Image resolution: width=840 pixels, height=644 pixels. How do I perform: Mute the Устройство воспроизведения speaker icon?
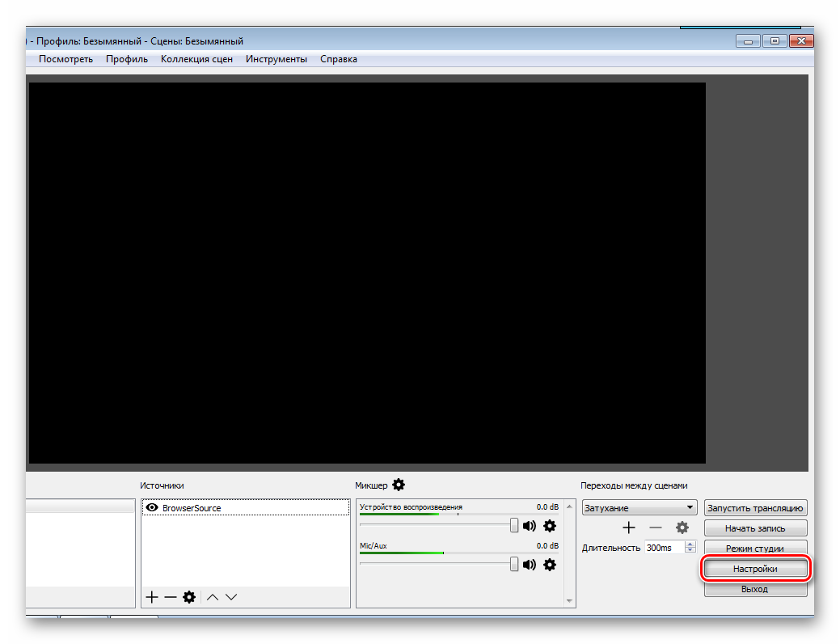[x=530, y=526]
